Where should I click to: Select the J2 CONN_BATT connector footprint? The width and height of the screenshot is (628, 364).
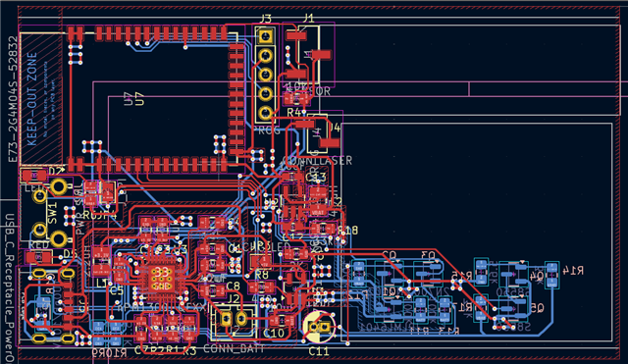click(x=234, y=321)
